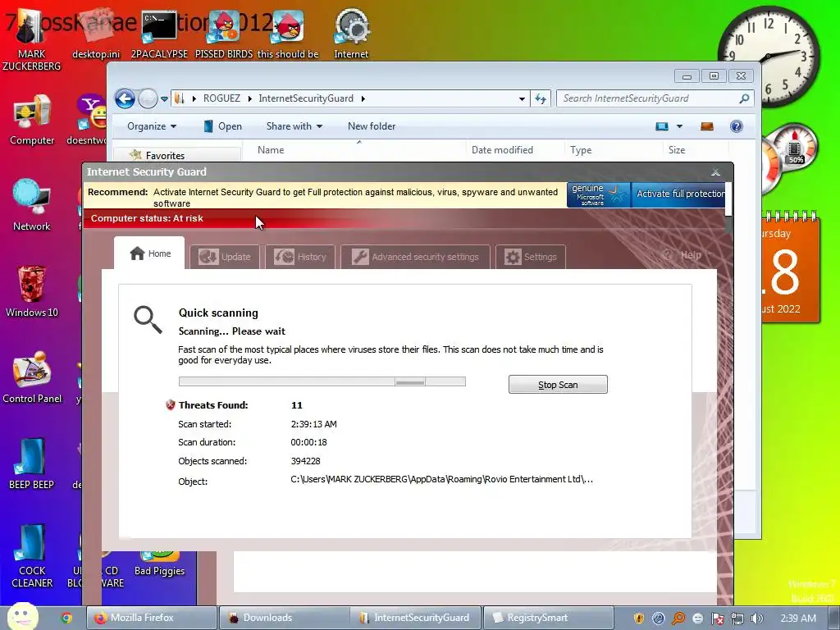Click the calendar gadget
Viewport: 840px width, 630px height.
click(x=790, y=267)
